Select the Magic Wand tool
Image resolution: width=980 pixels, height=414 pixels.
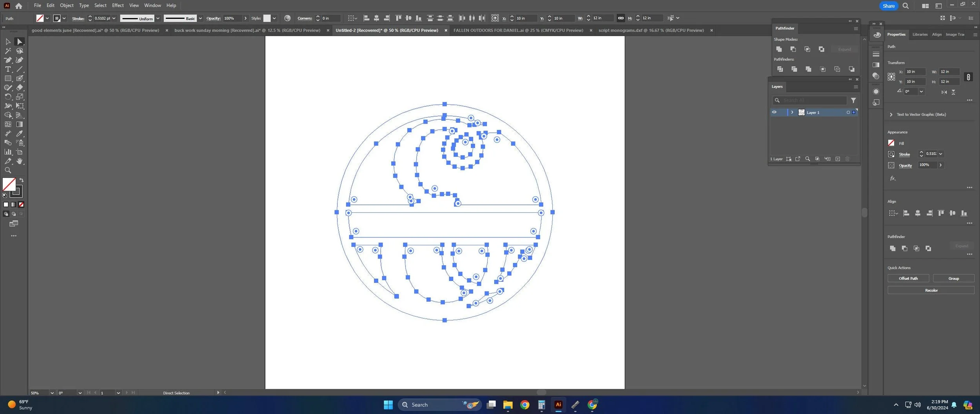click(x=8, y=51)
